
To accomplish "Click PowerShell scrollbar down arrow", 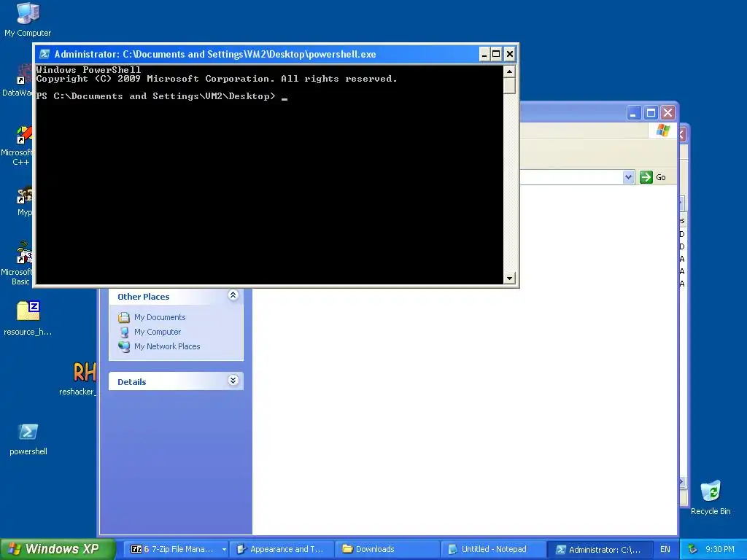I will tap(509, 278).
